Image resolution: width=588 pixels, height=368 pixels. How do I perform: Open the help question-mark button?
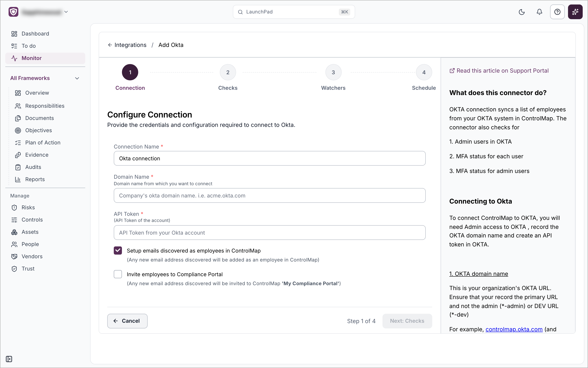(557, 12)
